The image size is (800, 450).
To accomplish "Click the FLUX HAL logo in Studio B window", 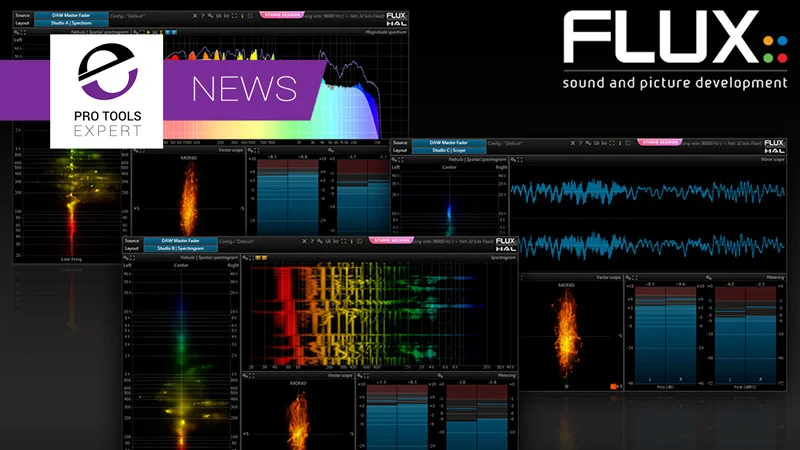I will 506,244.
